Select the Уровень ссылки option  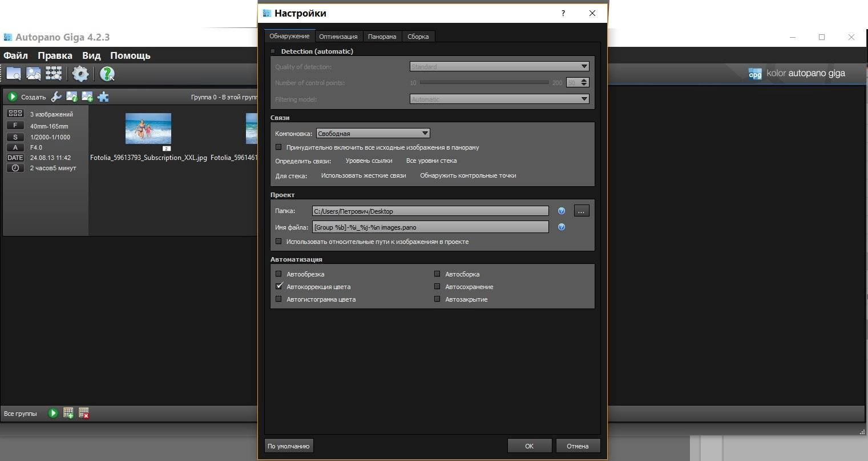[x=369, y=161]
